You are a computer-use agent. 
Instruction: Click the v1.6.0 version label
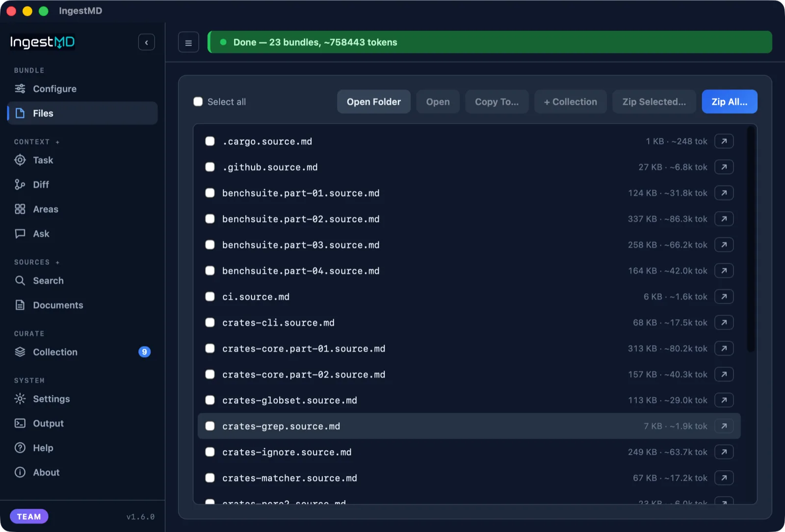click(x=140, y=517)
